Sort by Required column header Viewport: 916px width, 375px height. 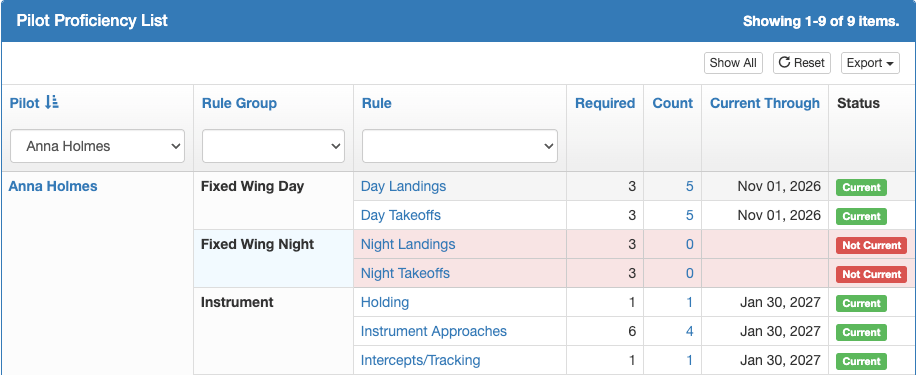pos(605,103)
